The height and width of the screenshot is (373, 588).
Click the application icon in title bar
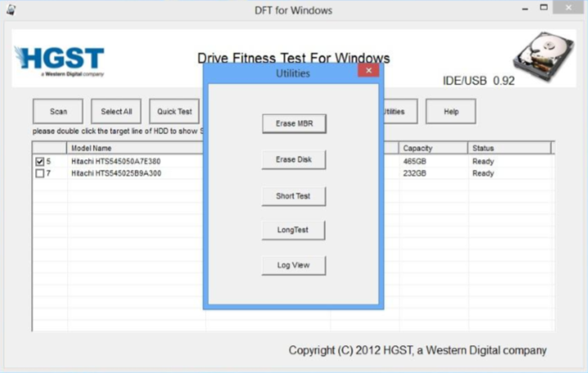pos(11,9)
